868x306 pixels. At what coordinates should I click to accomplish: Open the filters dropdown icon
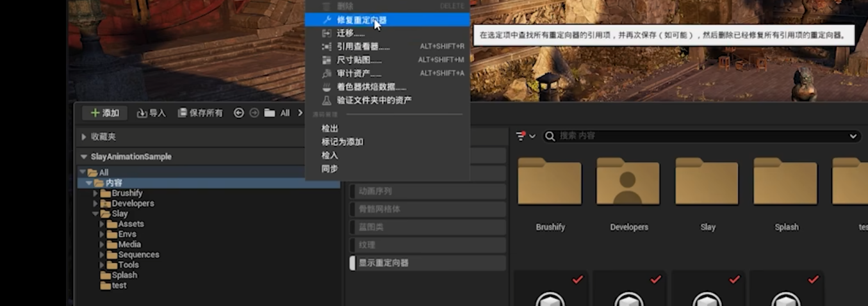[525, 136]
